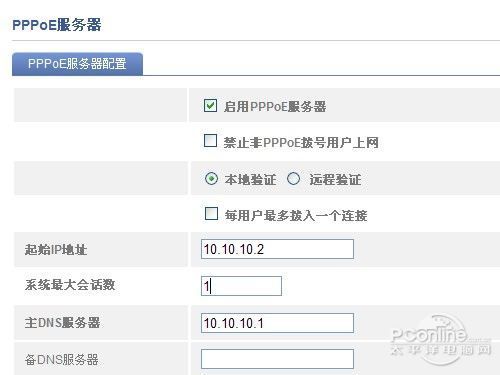Viewport: 500px width, 375px height.
Task: Uncheck the 启用PPPoE服务器 checkbox
Action: (x=210, y=105)
